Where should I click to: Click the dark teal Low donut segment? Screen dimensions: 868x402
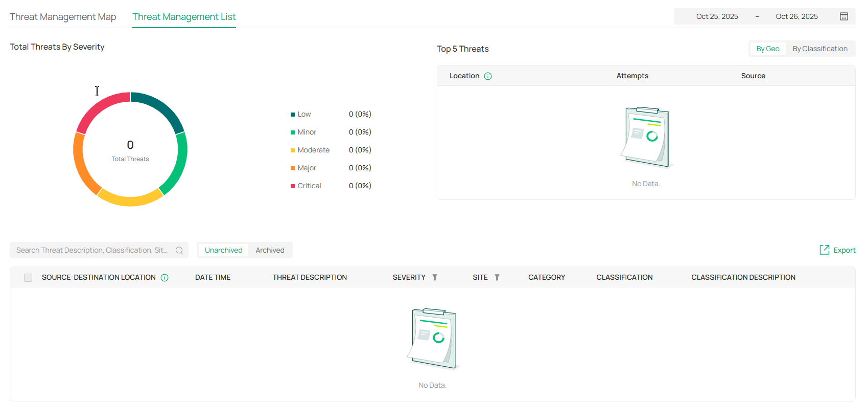pos(161,107)
